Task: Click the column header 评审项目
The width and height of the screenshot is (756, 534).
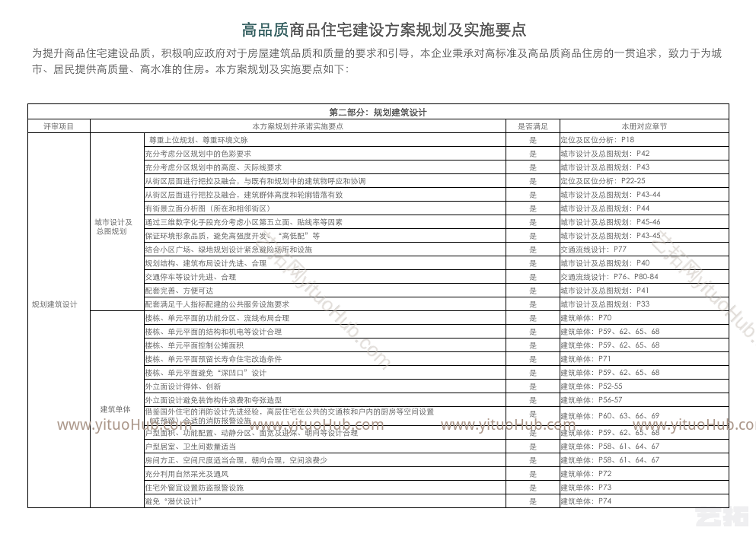Action: (x=59, y=126)
